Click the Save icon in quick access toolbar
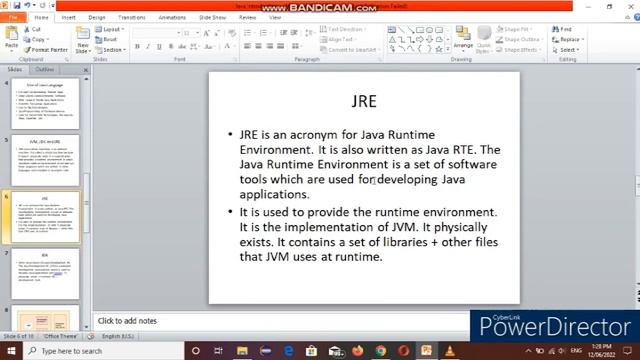This screenshot has width=640, height=360. 17,5
